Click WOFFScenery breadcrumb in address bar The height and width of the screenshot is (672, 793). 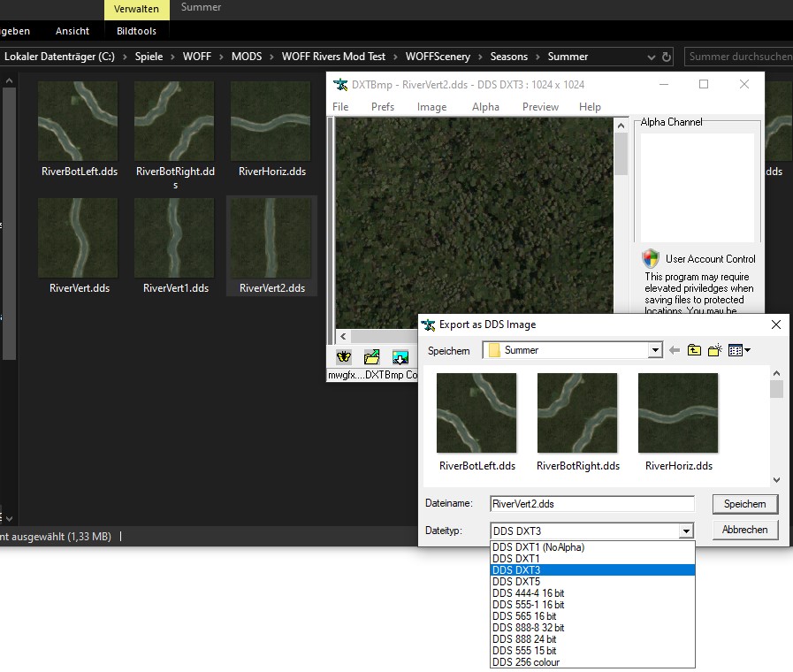[x=438, y=57]
